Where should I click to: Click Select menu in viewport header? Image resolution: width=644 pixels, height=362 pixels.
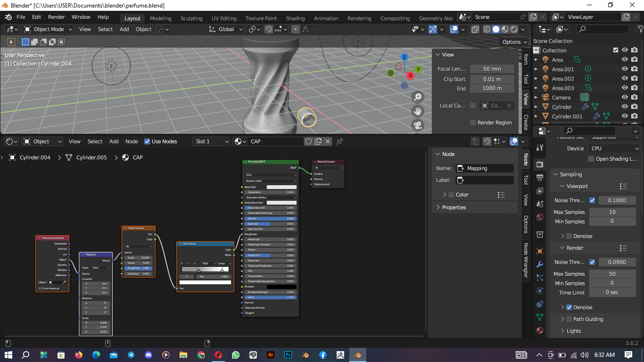(x=105, y=29)
